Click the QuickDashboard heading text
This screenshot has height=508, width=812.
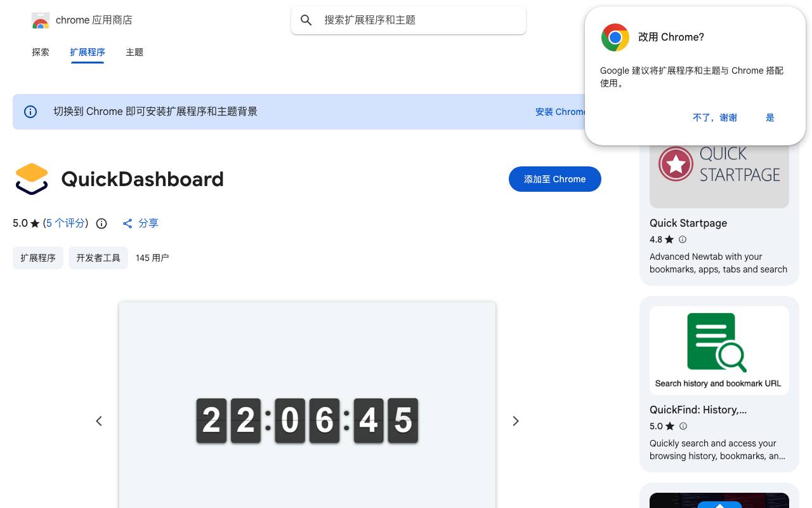pos(143,179)
